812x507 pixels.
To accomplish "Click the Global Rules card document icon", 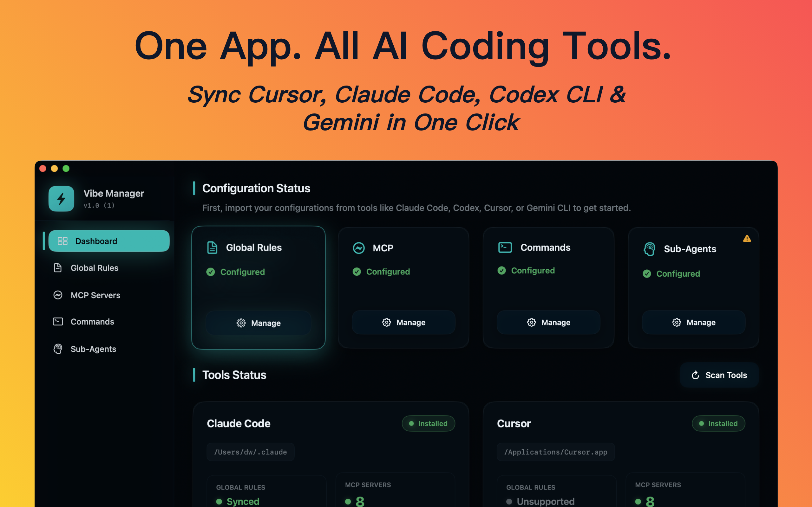I will point(212,247).
